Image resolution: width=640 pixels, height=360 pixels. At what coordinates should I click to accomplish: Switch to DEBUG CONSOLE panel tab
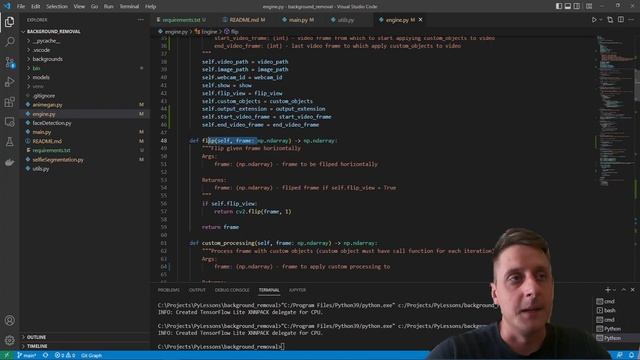tap(232, 290)
